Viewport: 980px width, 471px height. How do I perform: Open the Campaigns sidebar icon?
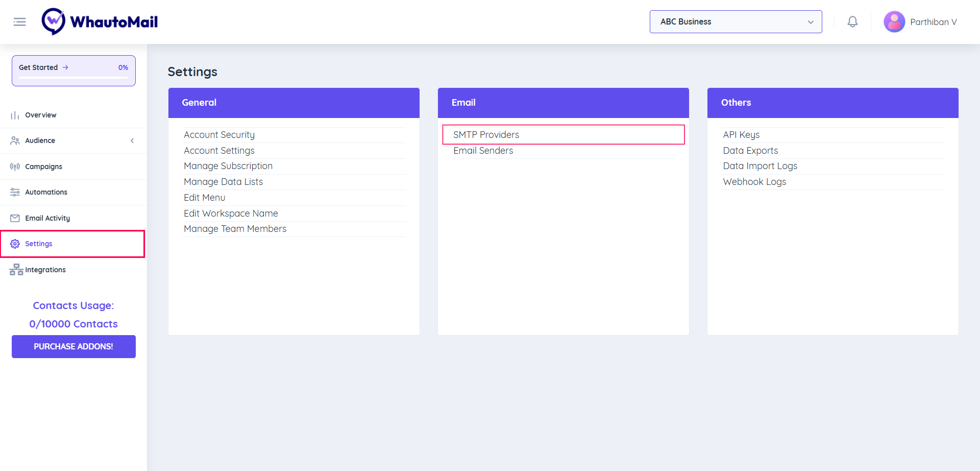click(14, 166)
